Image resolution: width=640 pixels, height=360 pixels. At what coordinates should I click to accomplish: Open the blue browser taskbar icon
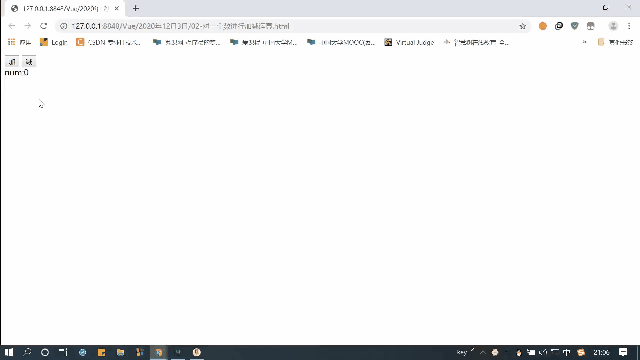(82, 352)
